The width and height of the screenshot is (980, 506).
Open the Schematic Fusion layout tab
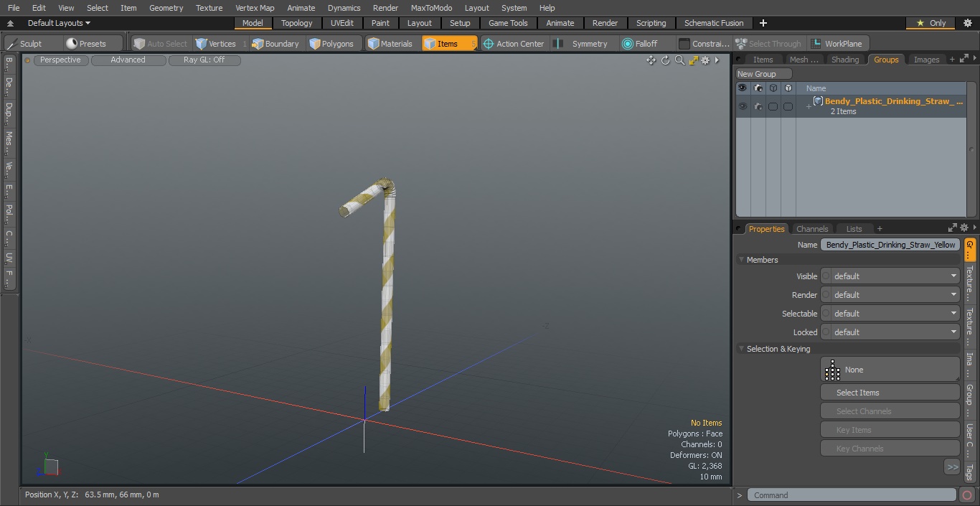(x=714, y=23)
